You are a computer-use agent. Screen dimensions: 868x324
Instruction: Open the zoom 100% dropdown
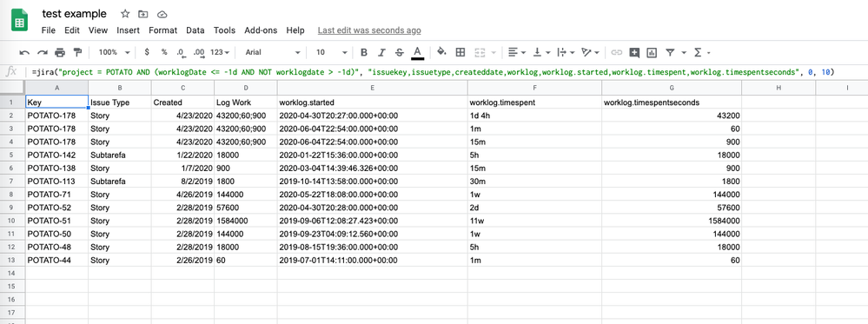click(x=114, y=52)
